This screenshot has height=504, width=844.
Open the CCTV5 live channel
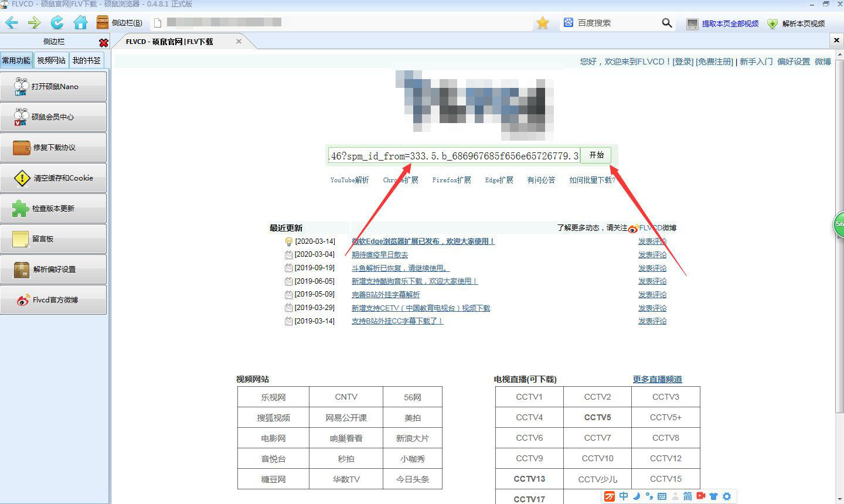597,417
